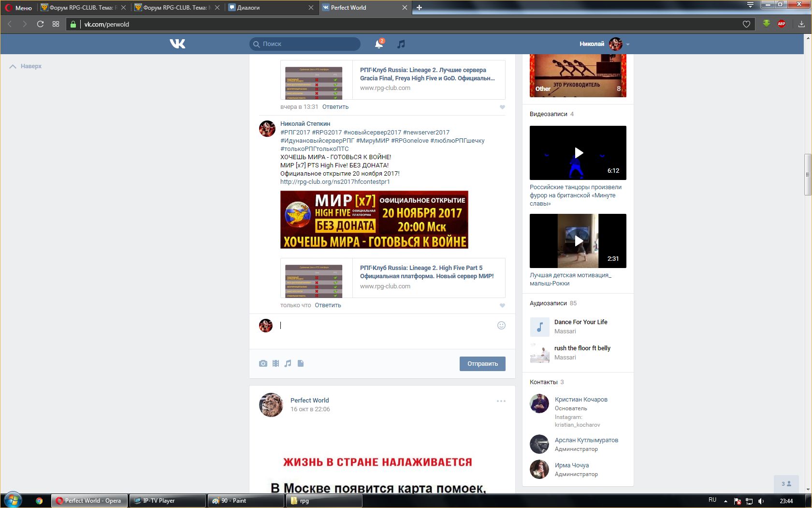The image size is (812, 508).
Task: Click Ответить under the только что comment
Action: click(328, 305)
